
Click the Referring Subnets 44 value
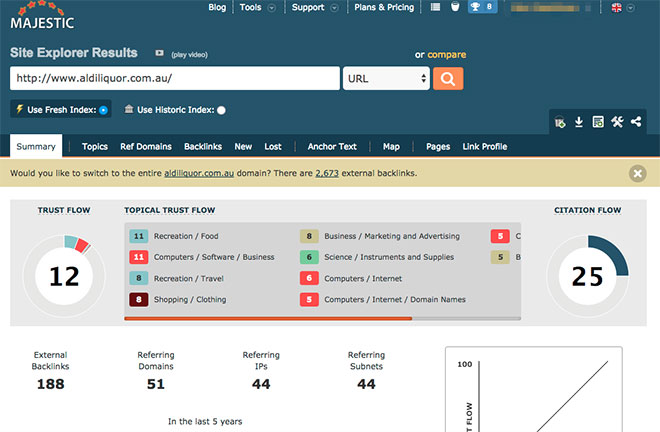coord(366,384)
